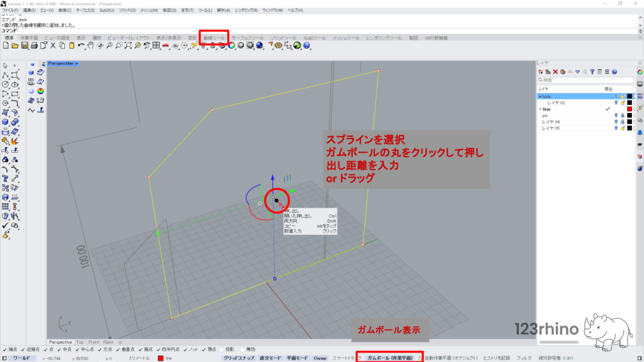
Task: Open the 曲線(C) menu
Action: click(65, 10)
